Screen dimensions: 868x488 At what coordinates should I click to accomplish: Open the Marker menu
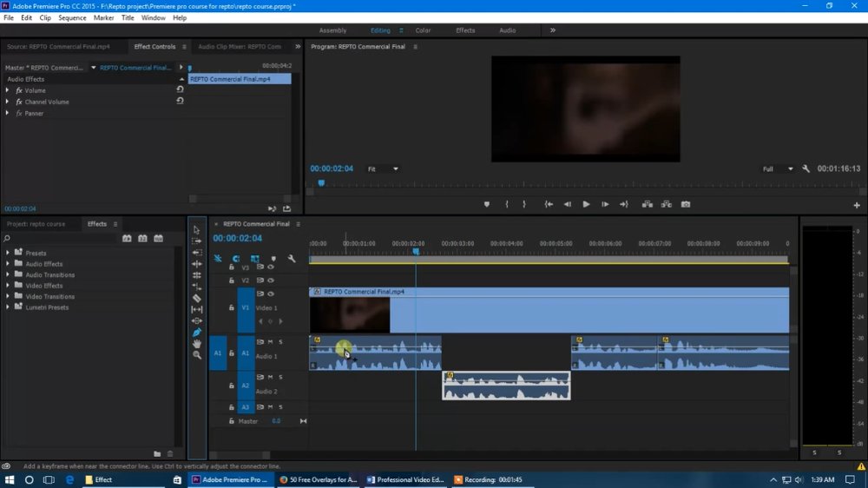coord(103,17)
